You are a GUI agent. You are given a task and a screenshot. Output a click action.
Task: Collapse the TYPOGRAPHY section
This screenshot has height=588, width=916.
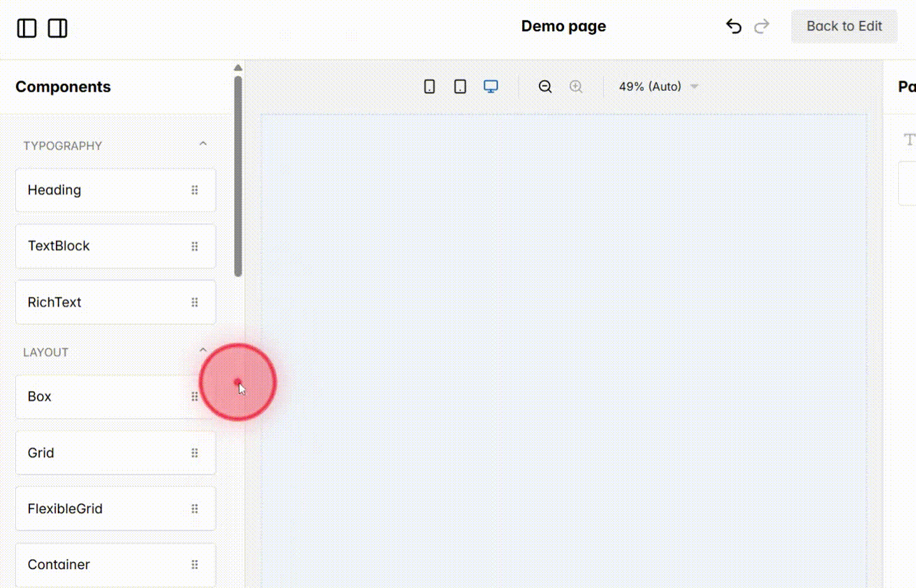point(203,144)
